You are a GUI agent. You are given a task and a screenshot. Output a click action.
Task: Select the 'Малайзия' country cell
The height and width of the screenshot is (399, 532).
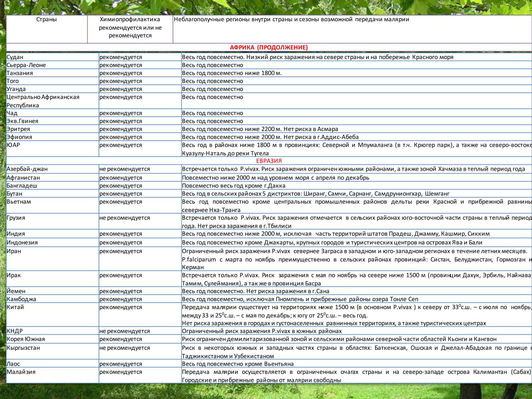click(53, 375)
